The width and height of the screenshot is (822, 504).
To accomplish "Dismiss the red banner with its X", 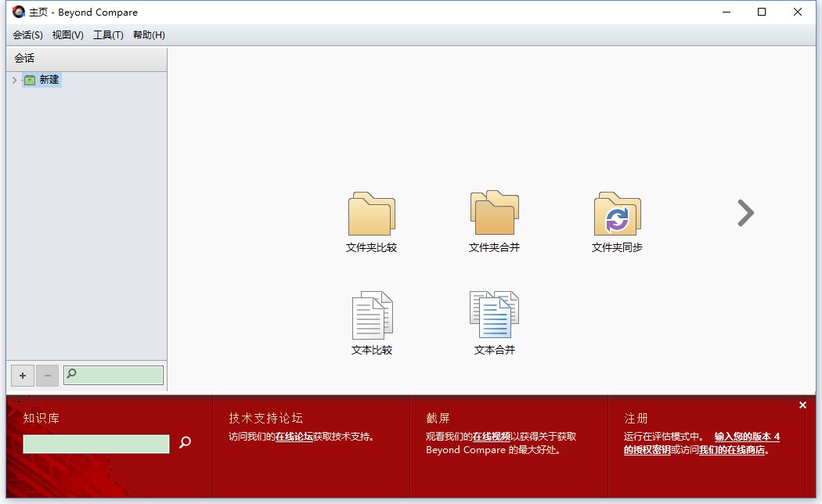I will [802, 405].
